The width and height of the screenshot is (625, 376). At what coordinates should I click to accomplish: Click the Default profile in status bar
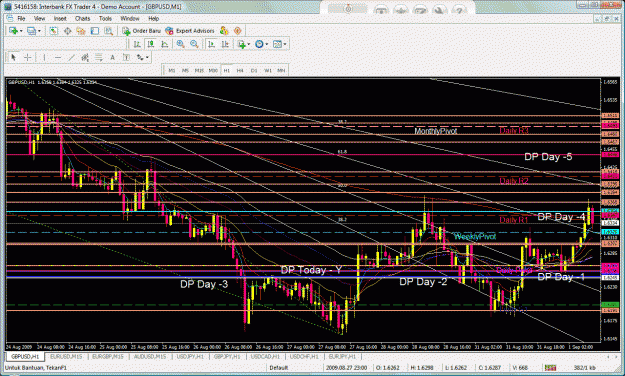click(279, 368)
